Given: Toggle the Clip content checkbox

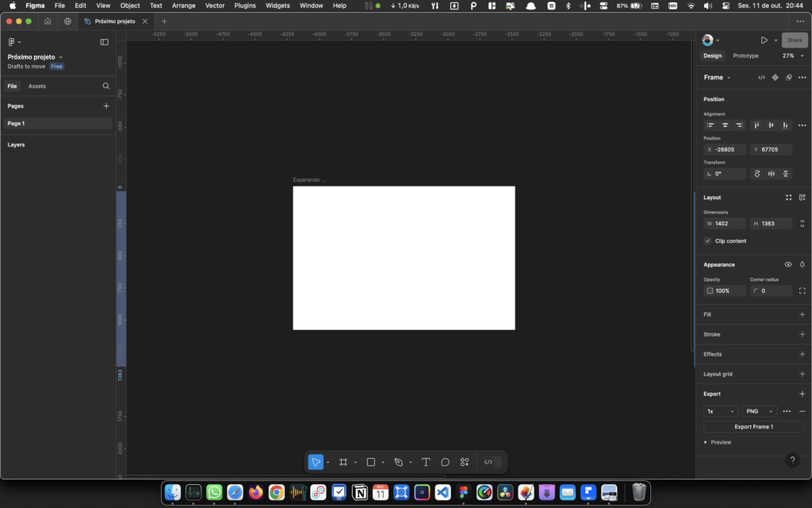Looking at the screenshot, I should coord(708,241).
